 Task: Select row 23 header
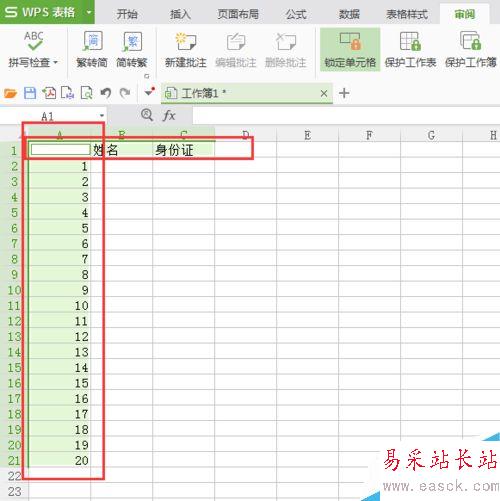point(14,492)
